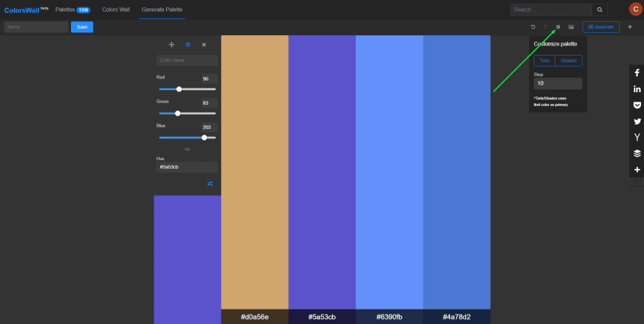
Task: Click the Buffer layers share icon
Action: point(637,154)
